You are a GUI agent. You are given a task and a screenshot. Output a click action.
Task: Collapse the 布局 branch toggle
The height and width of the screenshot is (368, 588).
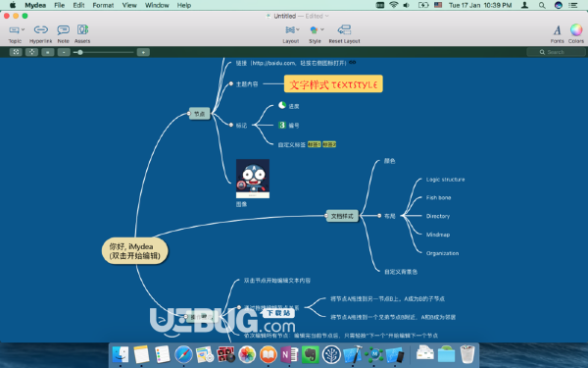coord(379,216)
